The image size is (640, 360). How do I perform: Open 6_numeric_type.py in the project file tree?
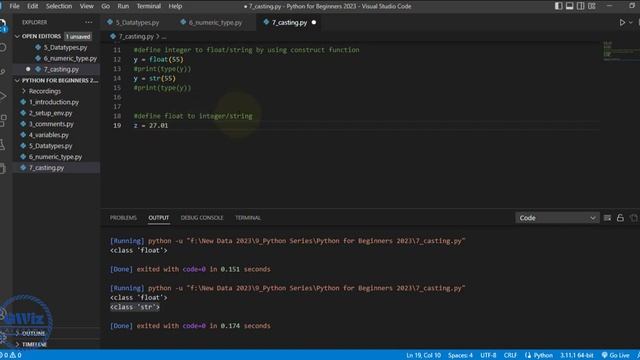pos(55,157)
